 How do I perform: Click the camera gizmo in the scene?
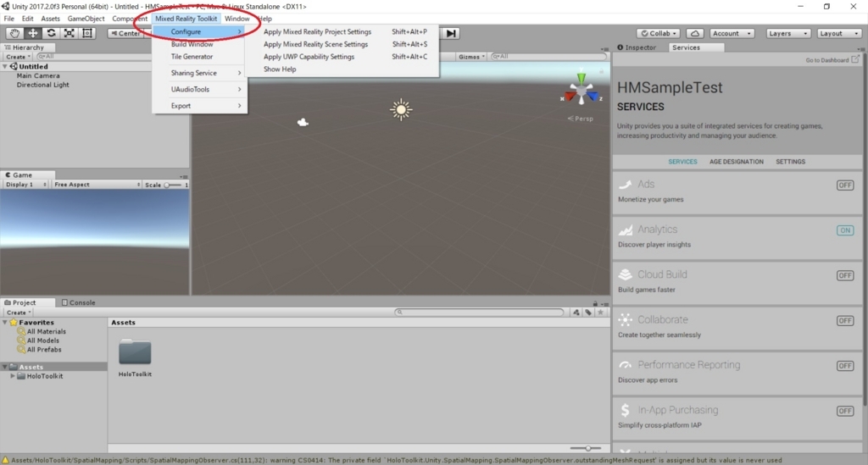(x=303, y=122)
